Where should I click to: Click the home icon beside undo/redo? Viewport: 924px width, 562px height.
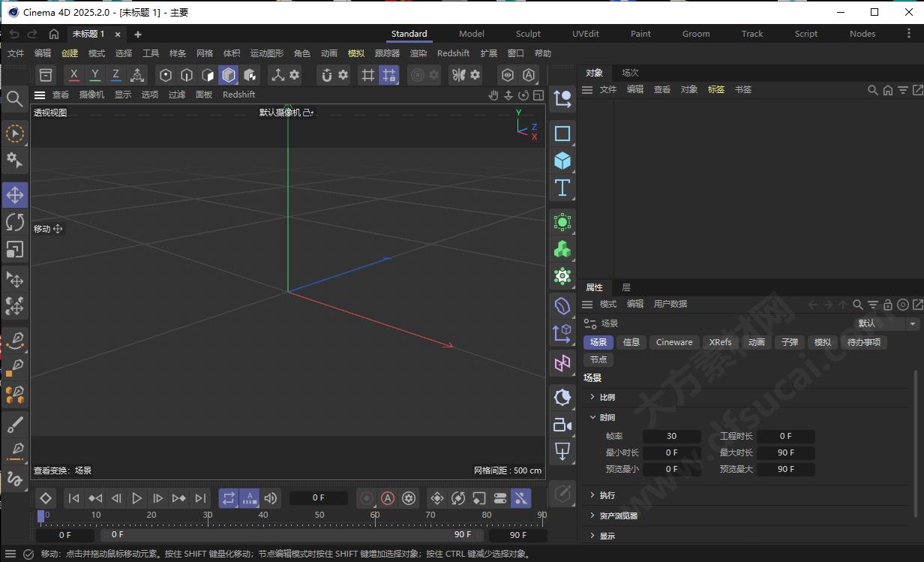coord(54,34)
